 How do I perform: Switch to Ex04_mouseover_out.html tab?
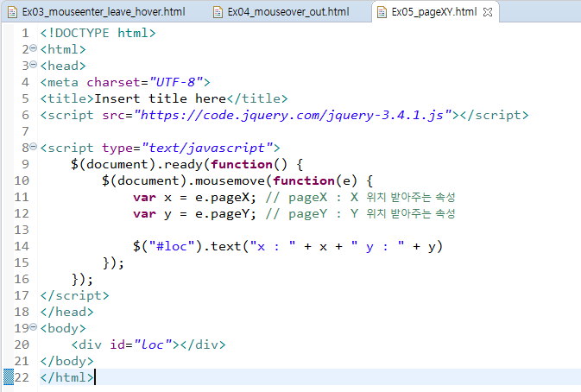pyautogui.click(x=287, y=12)
